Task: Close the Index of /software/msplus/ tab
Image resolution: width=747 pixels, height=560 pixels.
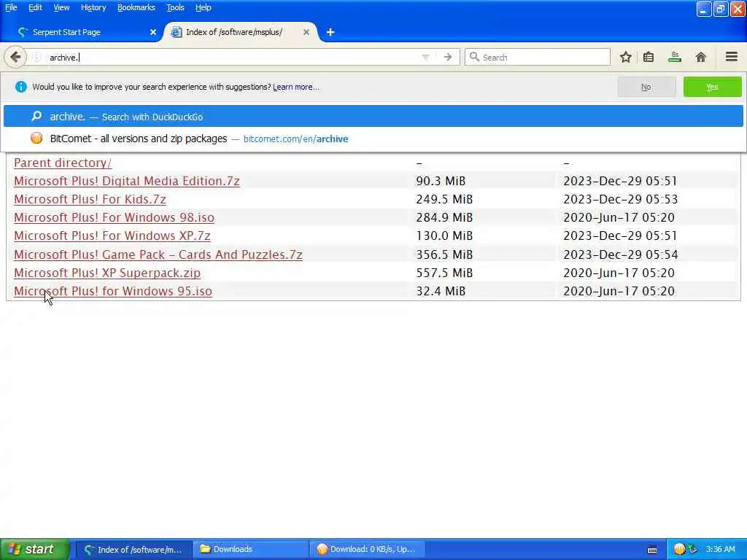Action: 306,32
